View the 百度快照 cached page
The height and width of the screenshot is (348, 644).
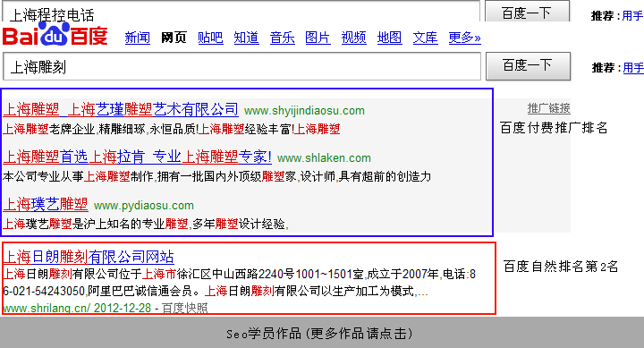(x=185, y=308)
